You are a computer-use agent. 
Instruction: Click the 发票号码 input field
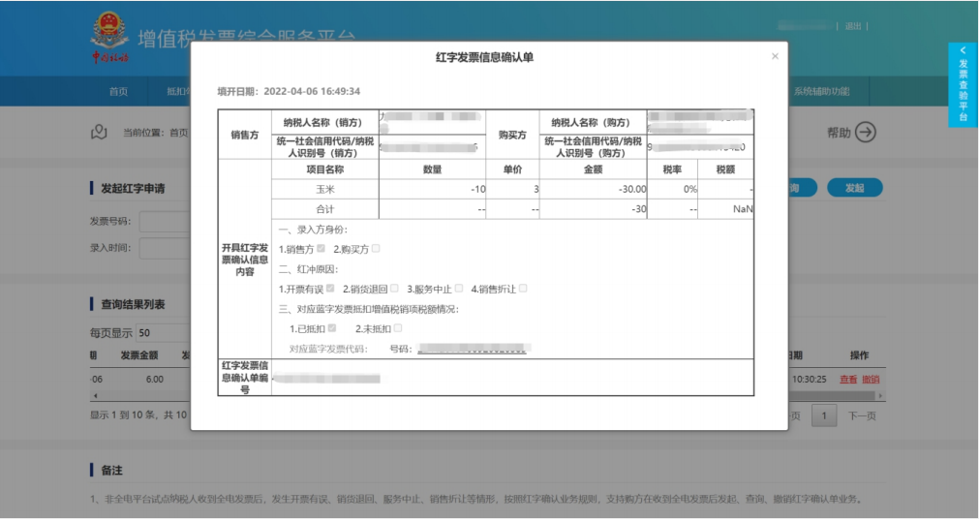165,222
